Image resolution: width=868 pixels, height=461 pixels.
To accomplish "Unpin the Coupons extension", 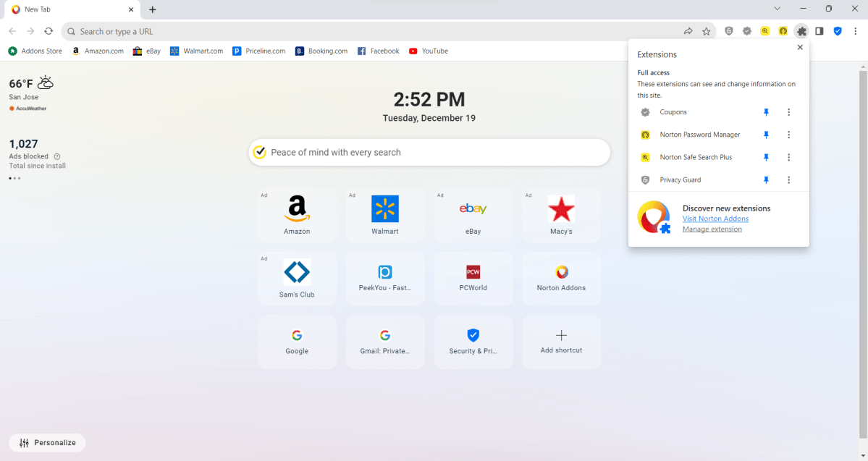I will pos(766,112).
